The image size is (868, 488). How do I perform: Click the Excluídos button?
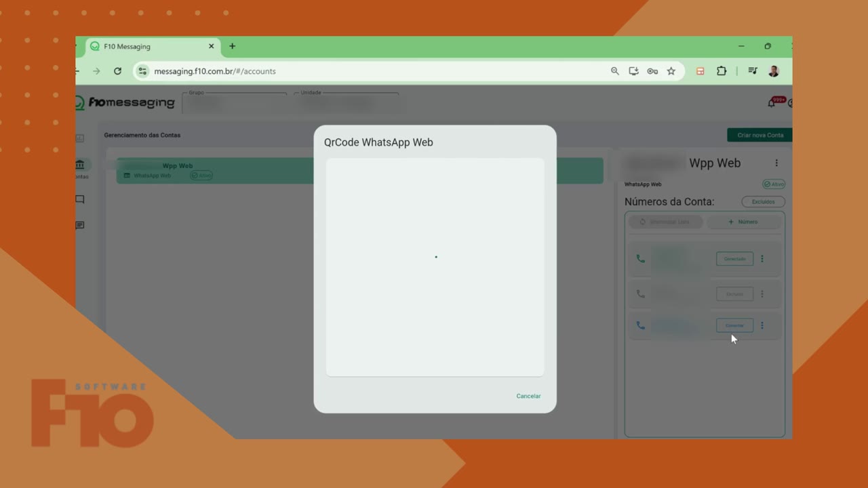tap(763, 201)
